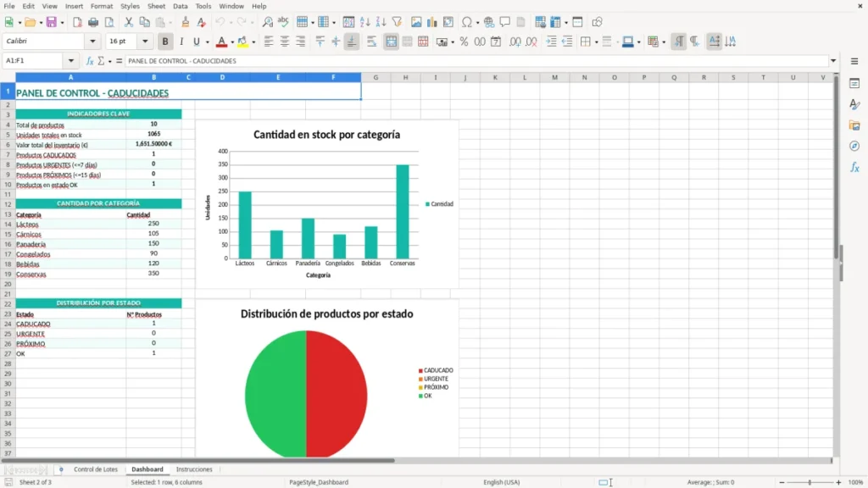868x488 pixels.
Task: Click the formula input line field
Action: coord(477,61)
